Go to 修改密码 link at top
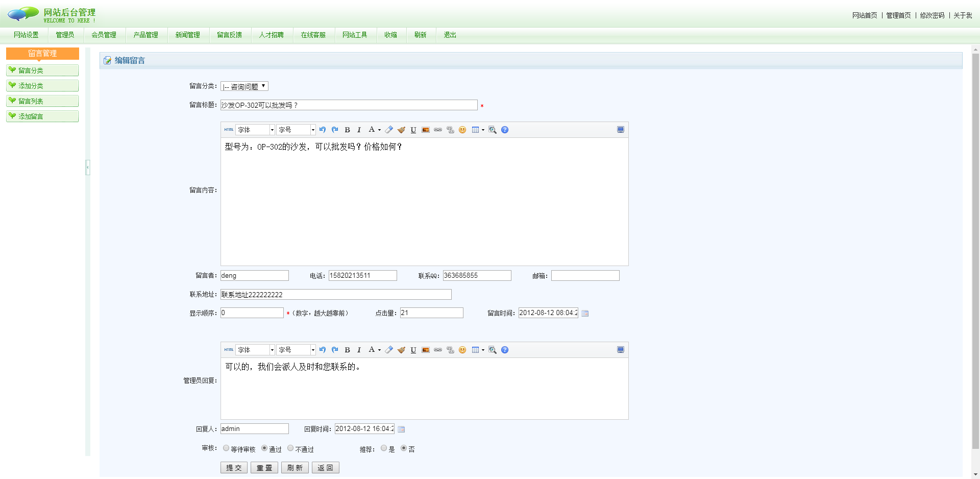This screenshot has height=479, width=980. 932,15
